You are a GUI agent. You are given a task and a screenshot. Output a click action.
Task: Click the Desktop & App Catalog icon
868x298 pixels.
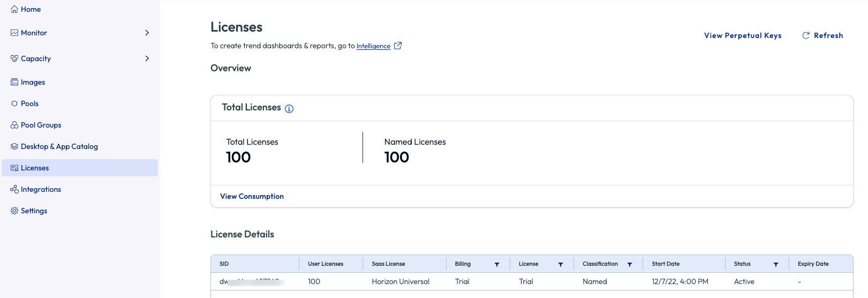point(14,147)
